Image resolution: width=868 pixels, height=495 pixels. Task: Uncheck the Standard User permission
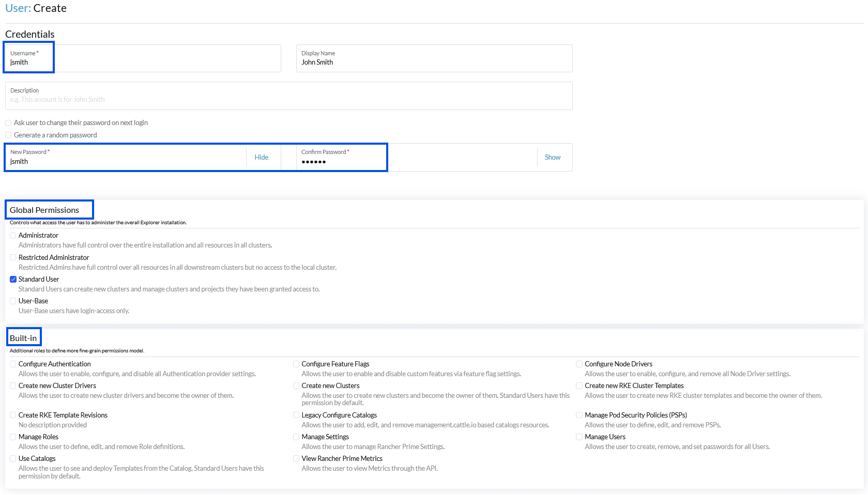(13, 279)
